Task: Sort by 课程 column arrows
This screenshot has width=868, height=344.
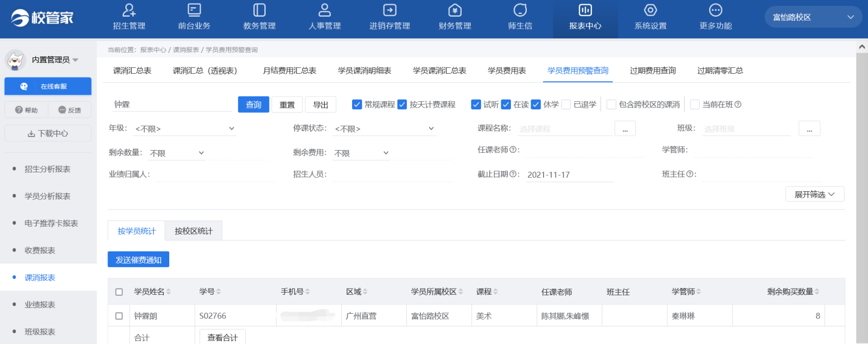Action: pyautogui.click(x=496, y=291)
